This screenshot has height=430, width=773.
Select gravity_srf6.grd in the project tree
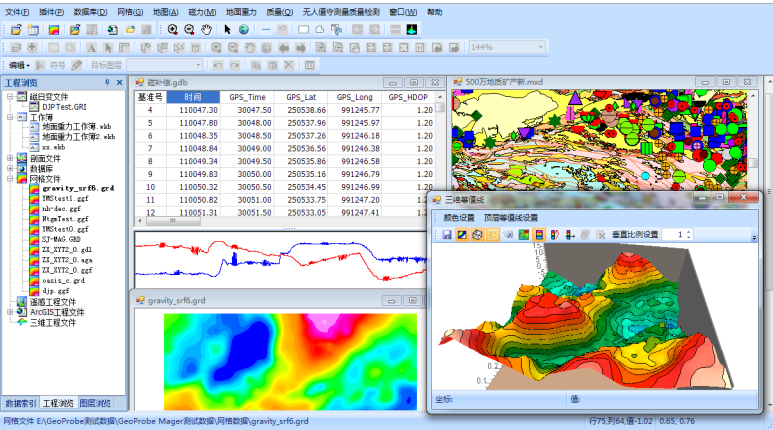click(x=78, y=189)
